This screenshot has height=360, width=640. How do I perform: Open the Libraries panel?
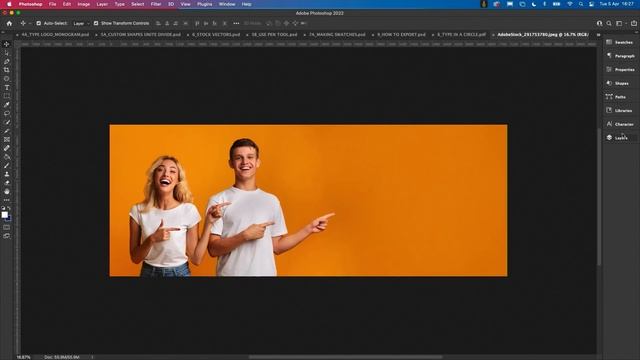620,111
